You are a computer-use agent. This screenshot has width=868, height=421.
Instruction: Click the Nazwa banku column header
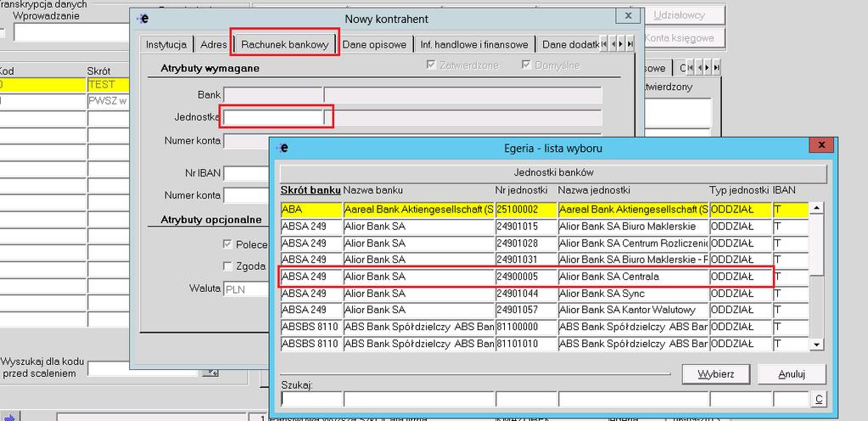coord(373,190)
